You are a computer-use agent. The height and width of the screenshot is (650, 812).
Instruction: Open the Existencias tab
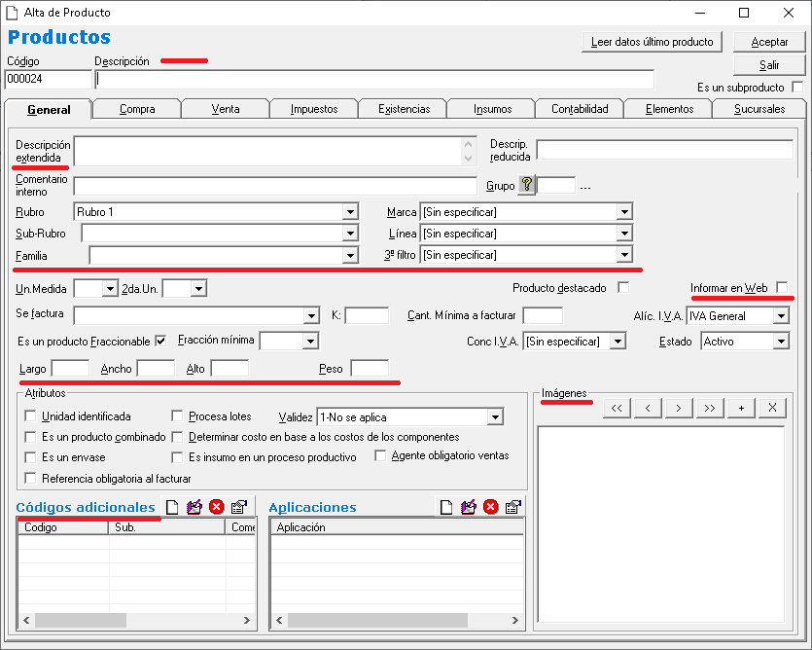pyautogui.click(x=403, y=109)
